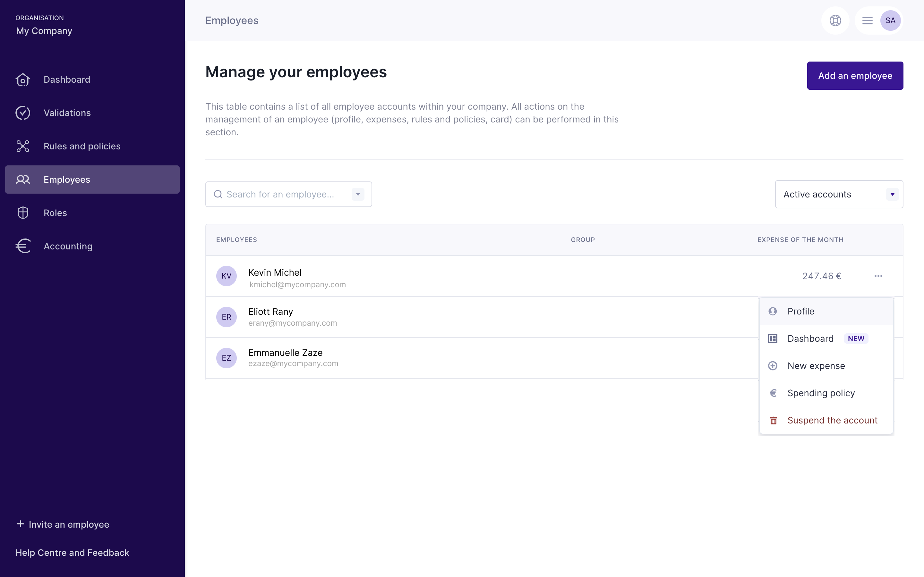Click the Rules and policies network icon
Screen dimensions: 924x577
[23, 146]
